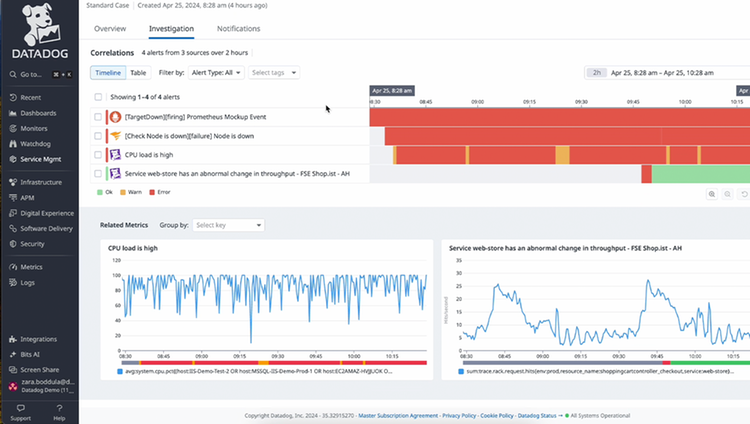The width and height of the screenshot is (750, 424).
Task: Click the CPU load is high Datadog icon
Action: click(115, 155)
